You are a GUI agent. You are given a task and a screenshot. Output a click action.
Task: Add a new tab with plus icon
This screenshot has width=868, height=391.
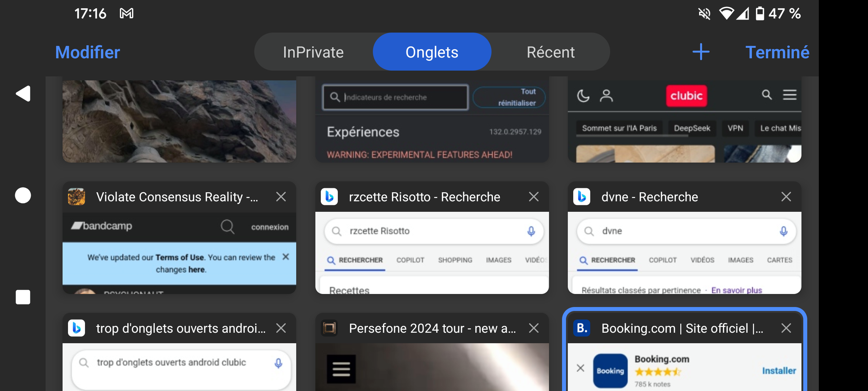(x=701, y=52)
